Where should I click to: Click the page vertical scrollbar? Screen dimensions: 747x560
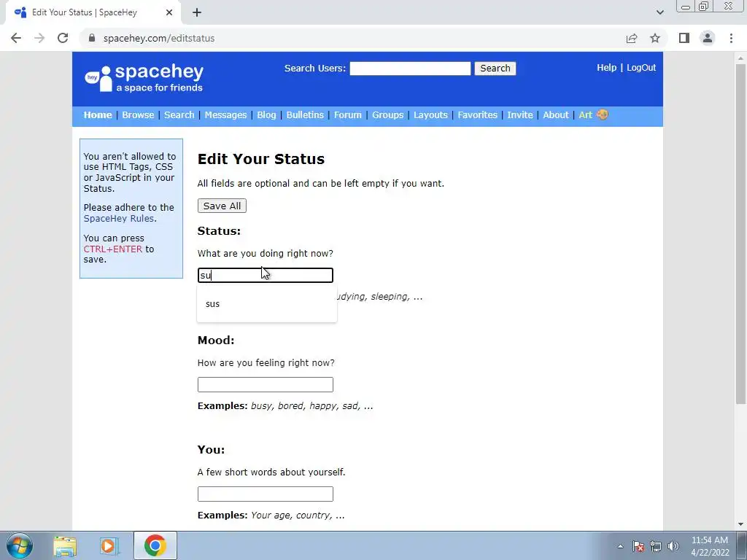740,233
